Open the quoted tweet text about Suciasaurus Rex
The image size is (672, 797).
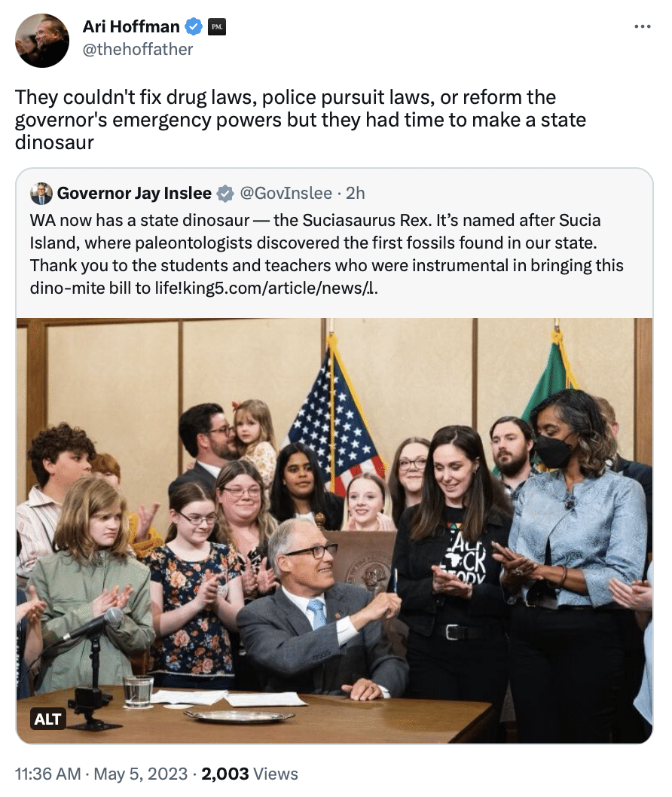pyautogui.click(x=326, y=254)
